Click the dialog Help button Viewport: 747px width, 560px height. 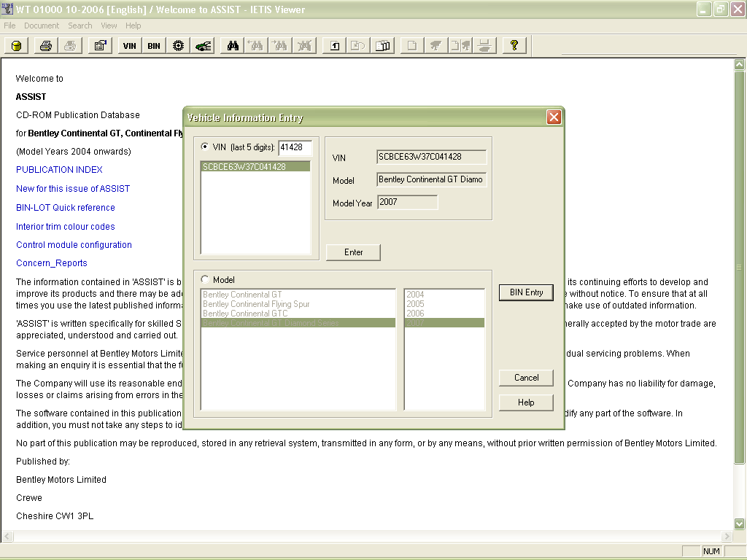click(526, 402)
